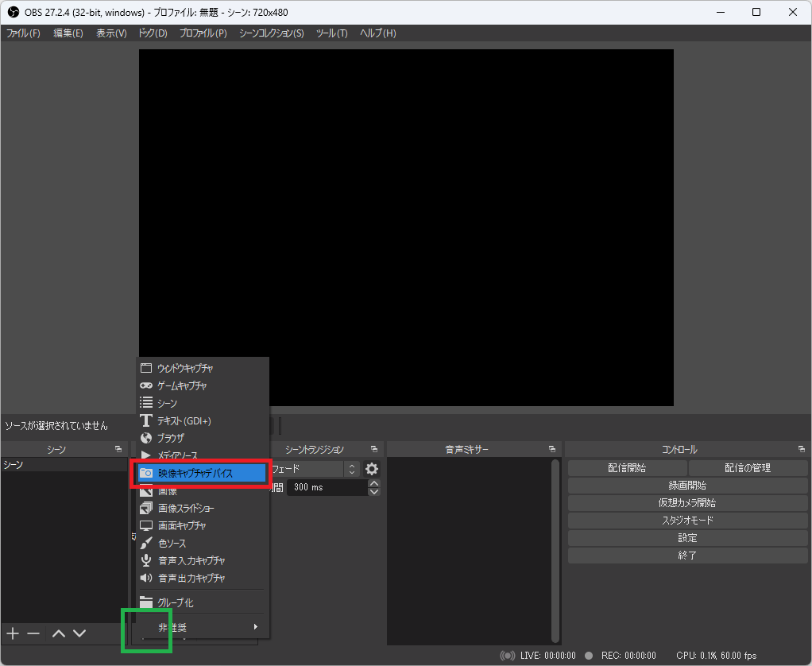
Task: Increase transition duration with the up stepper
Action: [373, 483]
